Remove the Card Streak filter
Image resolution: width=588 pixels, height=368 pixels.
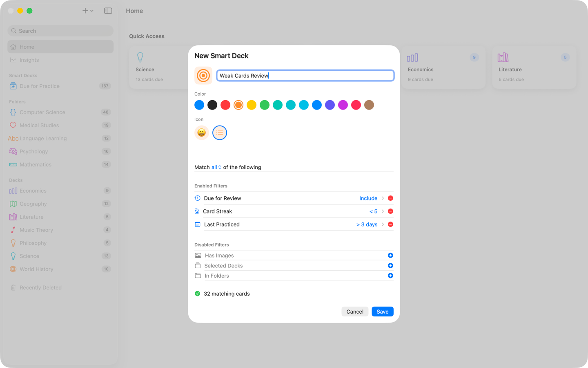390,211
